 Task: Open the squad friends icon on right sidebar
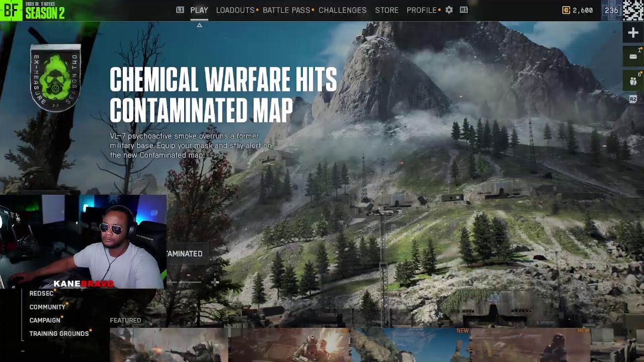pos(633,80)
